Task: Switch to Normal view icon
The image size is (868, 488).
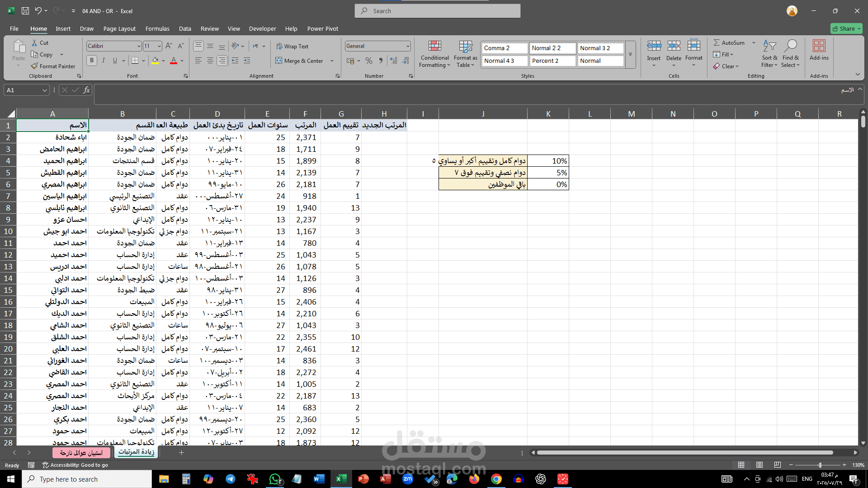Action: click(x=741, y=465)
